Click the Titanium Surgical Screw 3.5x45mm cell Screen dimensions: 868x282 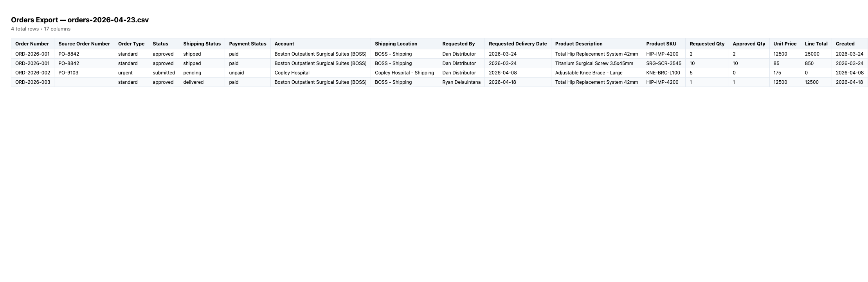596,63
